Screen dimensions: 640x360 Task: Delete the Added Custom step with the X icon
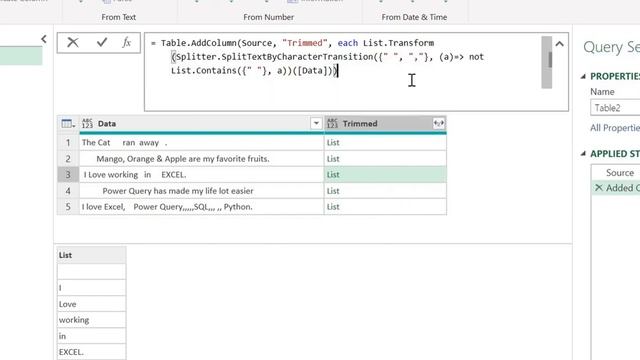(598, 188)
